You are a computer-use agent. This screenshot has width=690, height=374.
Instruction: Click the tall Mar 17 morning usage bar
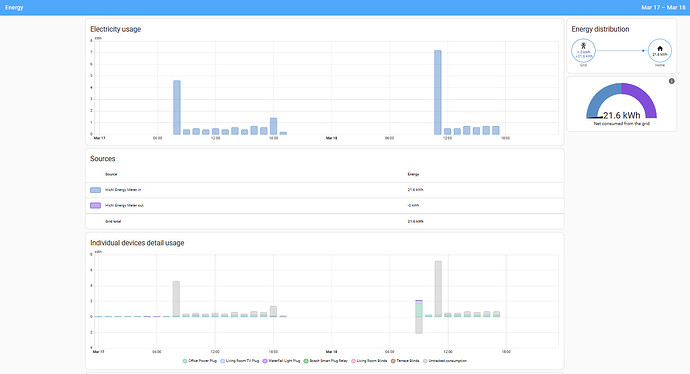176,107
